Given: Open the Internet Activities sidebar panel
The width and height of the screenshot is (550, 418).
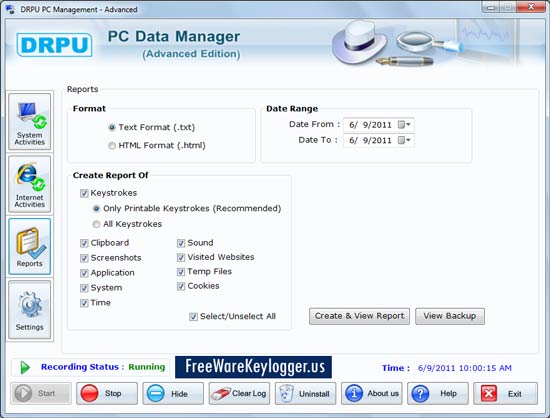Looking at the screenshot, I should pos(30,184).
